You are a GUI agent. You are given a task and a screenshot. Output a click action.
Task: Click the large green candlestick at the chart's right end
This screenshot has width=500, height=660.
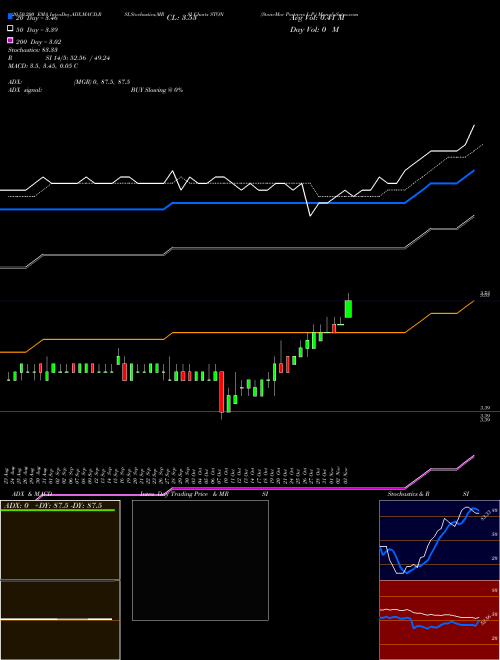pyautogui.click(x=348, y=309)
